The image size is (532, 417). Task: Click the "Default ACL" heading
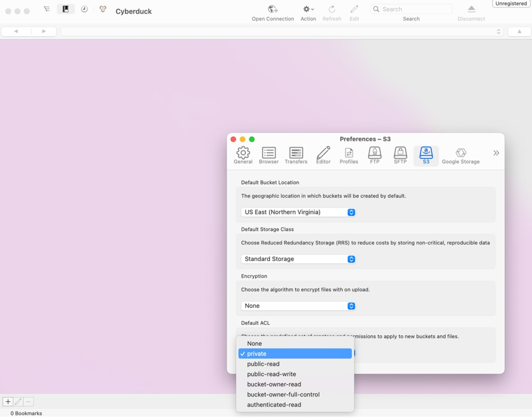pos(255,323)
